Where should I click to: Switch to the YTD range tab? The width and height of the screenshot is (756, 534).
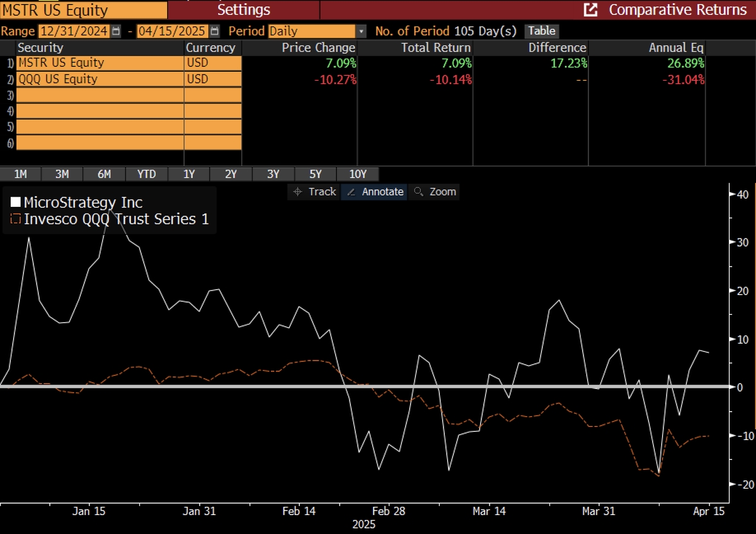pos(147,175)
